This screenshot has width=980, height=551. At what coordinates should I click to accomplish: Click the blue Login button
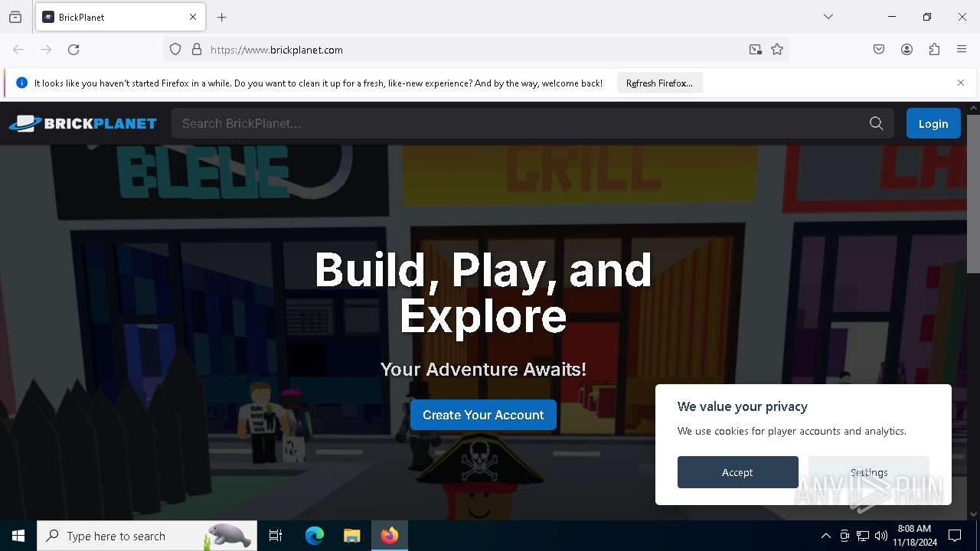pos(933,123)
